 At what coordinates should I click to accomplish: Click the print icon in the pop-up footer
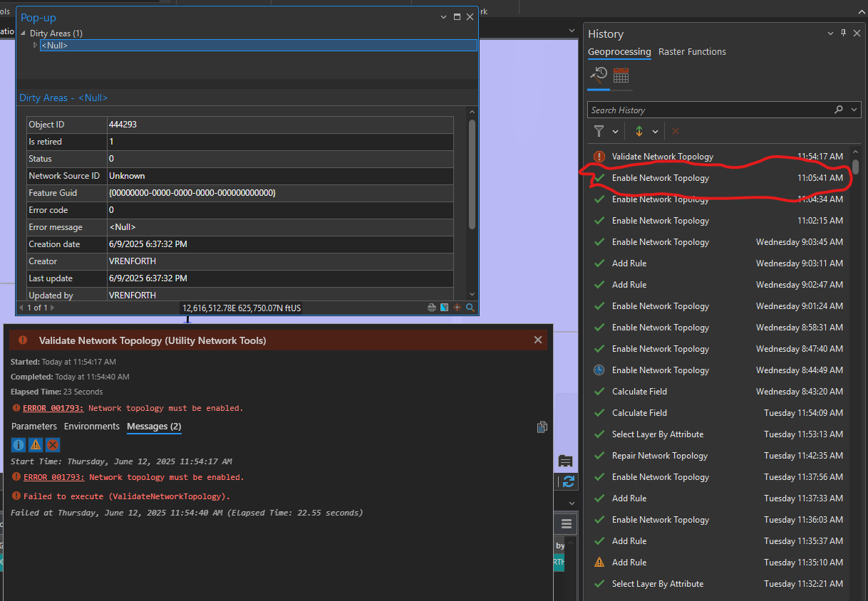tap(431, 308)
